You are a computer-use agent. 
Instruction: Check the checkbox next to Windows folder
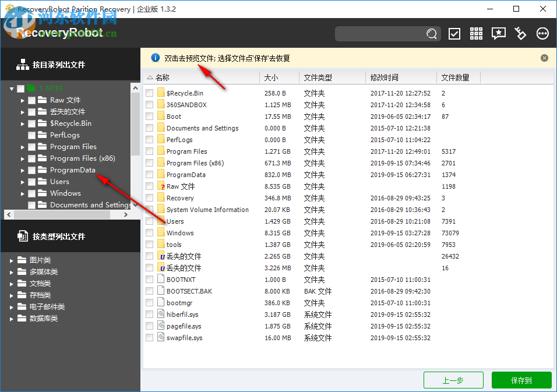[x=149, y=232]
